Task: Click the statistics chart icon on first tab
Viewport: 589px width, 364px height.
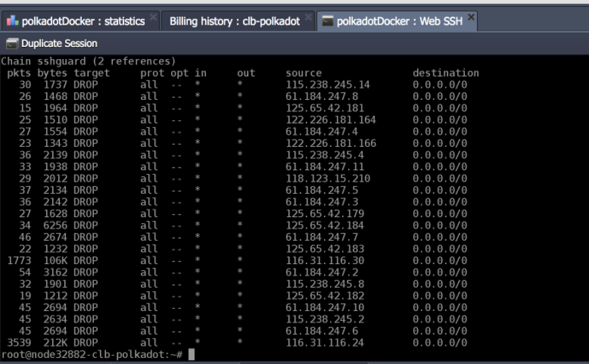Action: click(12, 21)
